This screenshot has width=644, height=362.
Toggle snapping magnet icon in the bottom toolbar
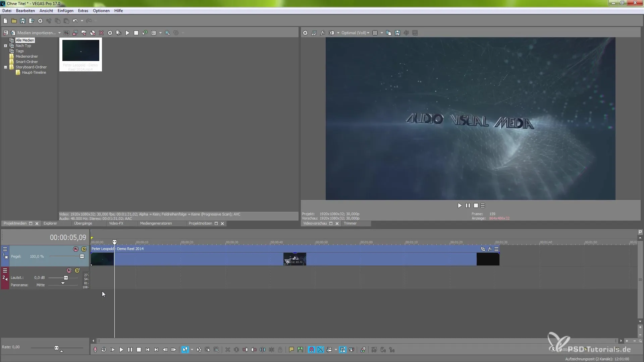[x=312, y=350]
